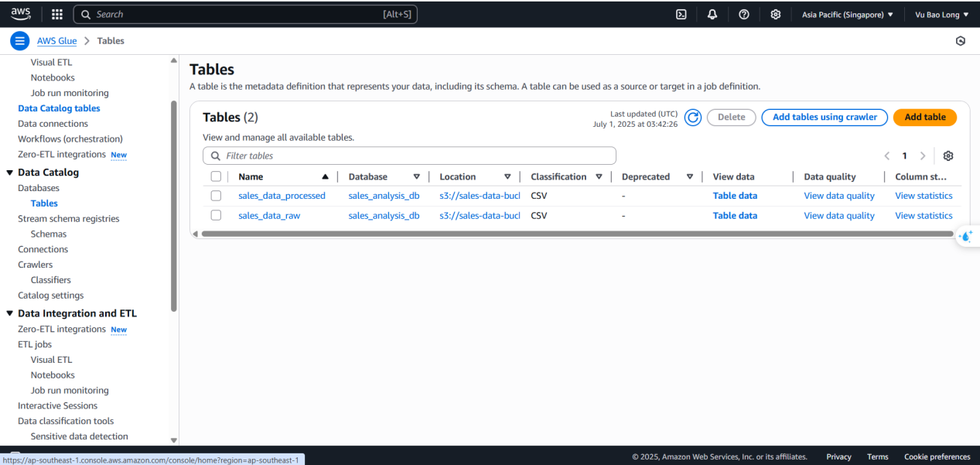Open Interactive Sessions in sidebar
The width and height of the screenshot is (980, 465).
(58, 405)
